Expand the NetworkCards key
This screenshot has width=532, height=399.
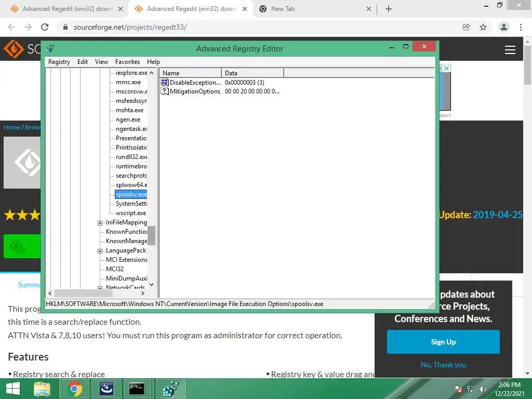point(100,288)
